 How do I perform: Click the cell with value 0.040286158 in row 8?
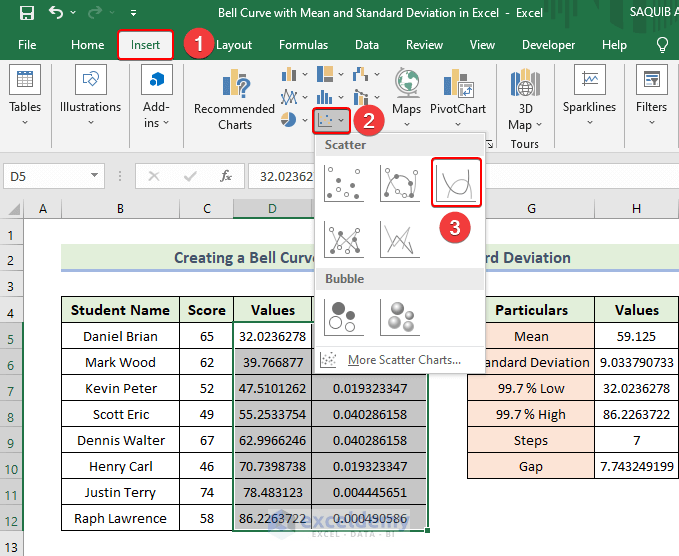coord(369,414)
